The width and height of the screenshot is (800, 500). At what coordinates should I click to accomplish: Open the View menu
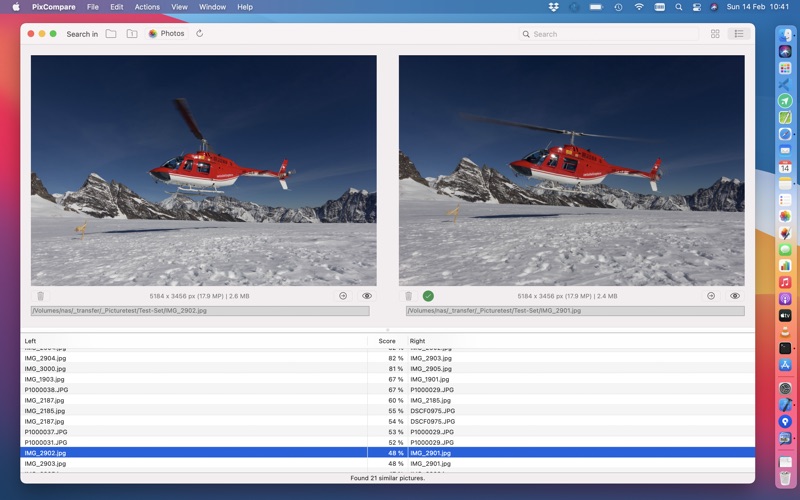tap(179, 7)
